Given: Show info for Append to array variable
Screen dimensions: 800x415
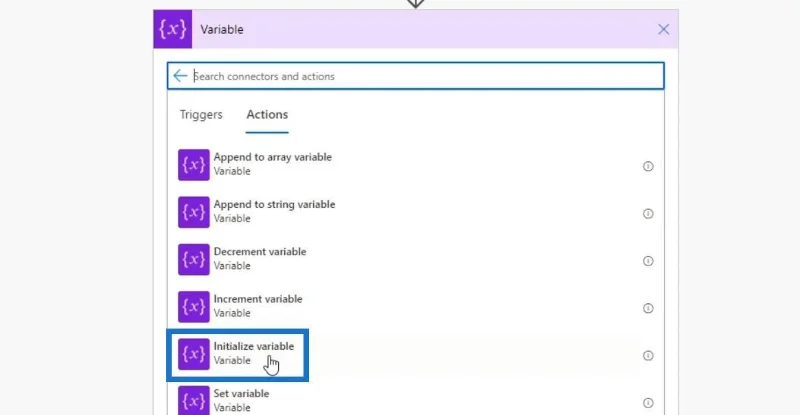Looking at the screenshot, I should [648, 166].
